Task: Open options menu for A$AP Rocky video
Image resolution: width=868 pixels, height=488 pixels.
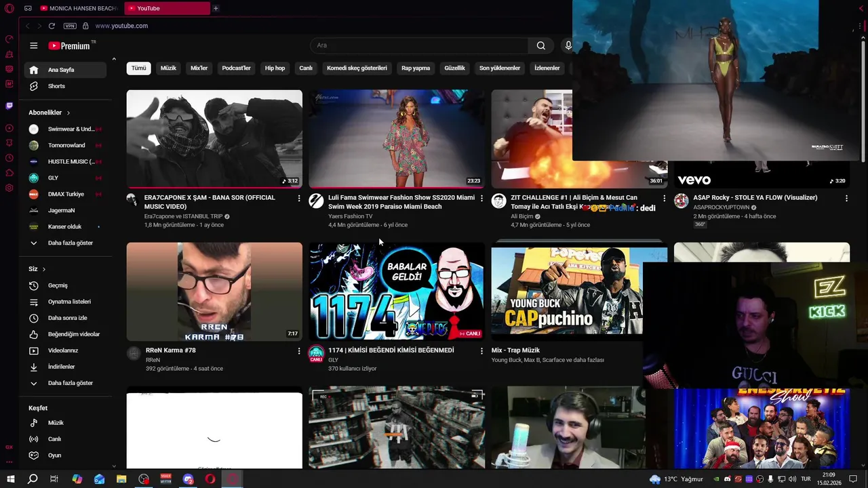Action: (846, 198)
